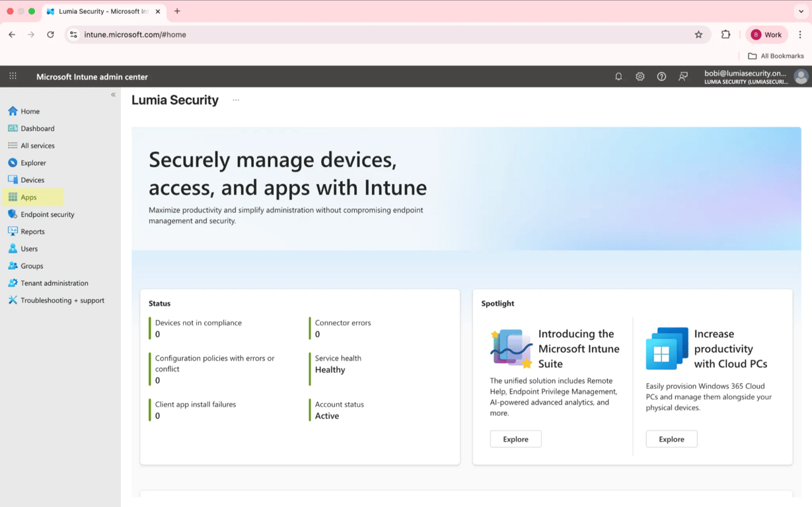
Task: Click the Groups icon in sidebar
Action: tap(13, 265)
